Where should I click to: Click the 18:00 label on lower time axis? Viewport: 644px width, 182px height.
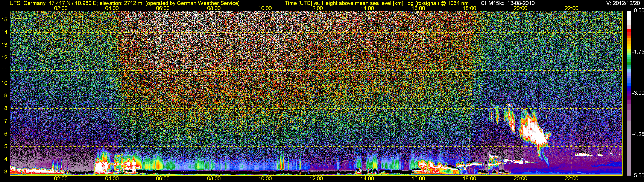(x=469, y=179)
